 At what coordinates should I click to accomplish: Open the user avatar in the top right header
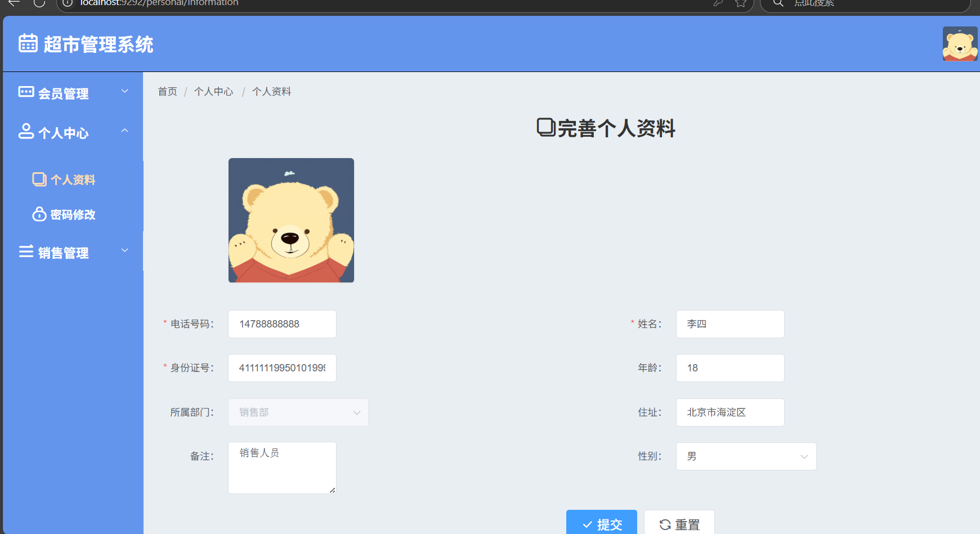(960, 43)
